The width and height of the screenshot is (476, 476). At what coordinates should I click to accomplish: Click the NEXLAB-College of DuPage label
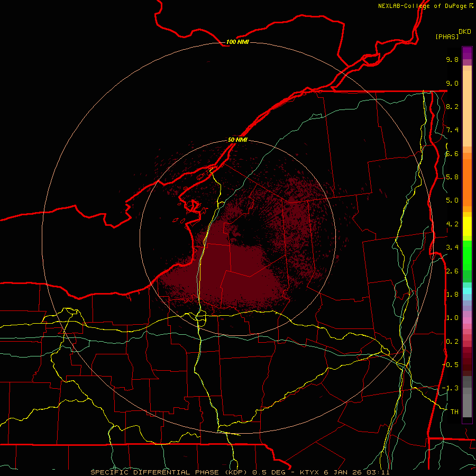(x=426, y=6)
